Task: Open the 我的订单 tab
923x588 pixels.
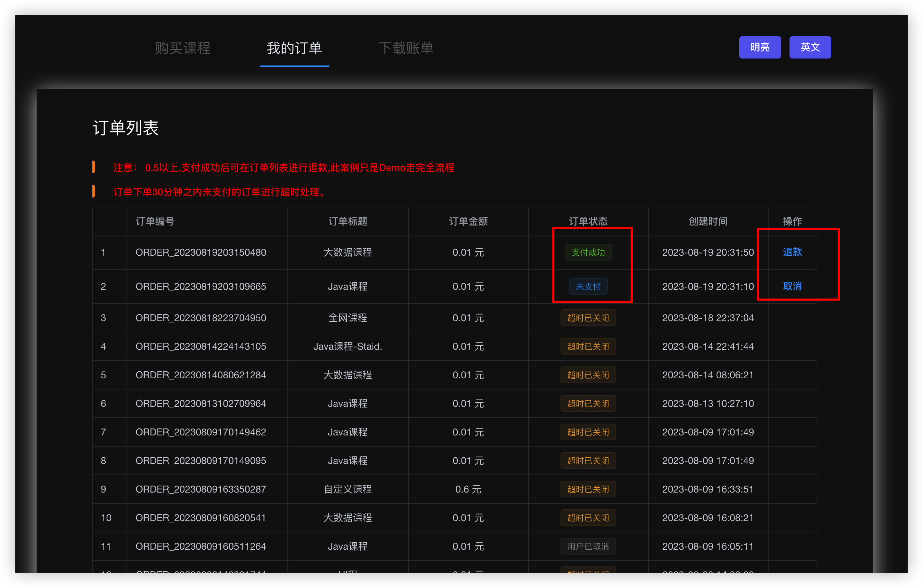Action: 294,48
